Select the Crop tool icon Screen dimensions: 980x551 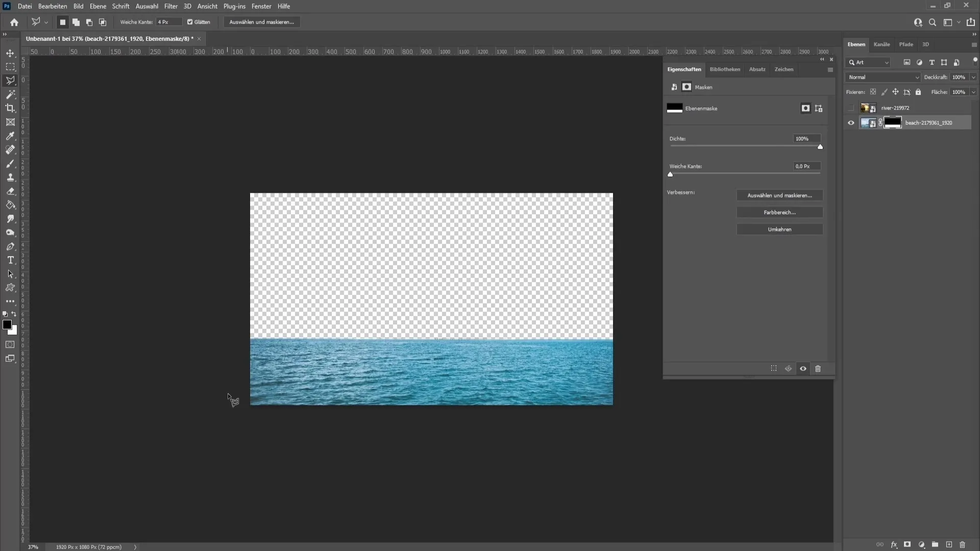(x=11, y=108)
